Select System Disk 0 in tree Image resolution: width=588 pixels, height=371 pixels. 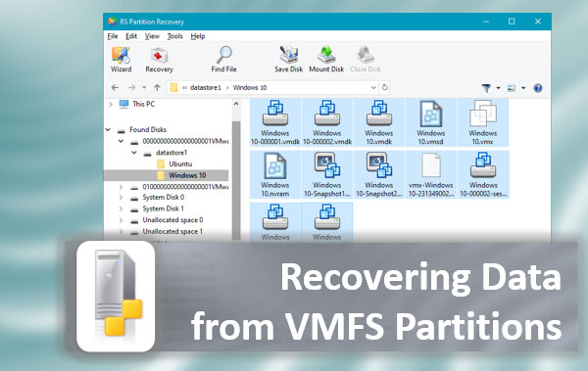(157, 197)
